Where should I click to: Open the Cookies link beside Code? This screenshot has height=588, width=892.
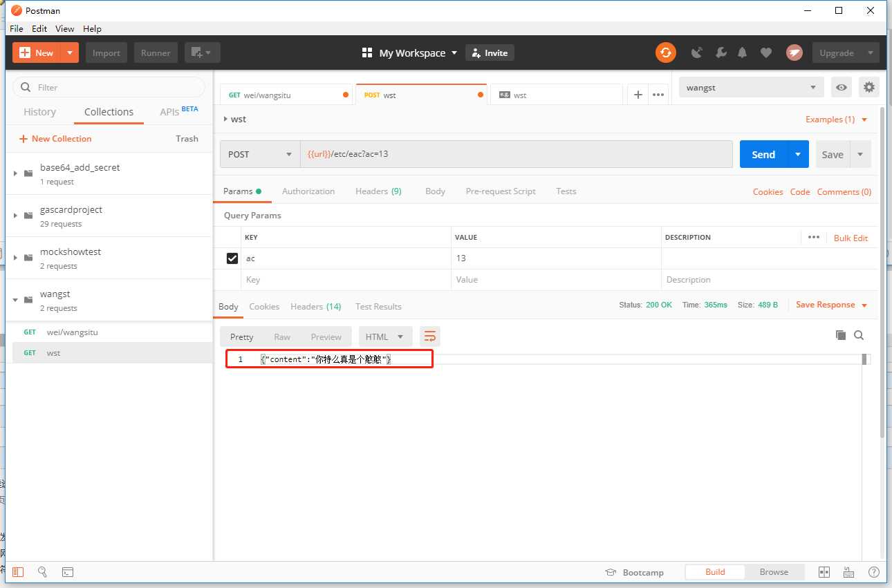pos(768,192)
